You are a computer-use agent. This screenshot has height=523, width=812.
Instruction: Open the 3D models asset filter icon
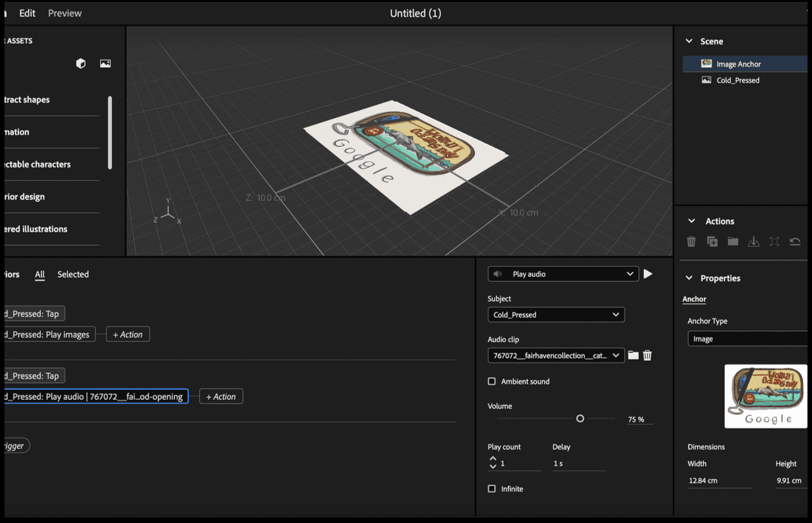[81, 63]
